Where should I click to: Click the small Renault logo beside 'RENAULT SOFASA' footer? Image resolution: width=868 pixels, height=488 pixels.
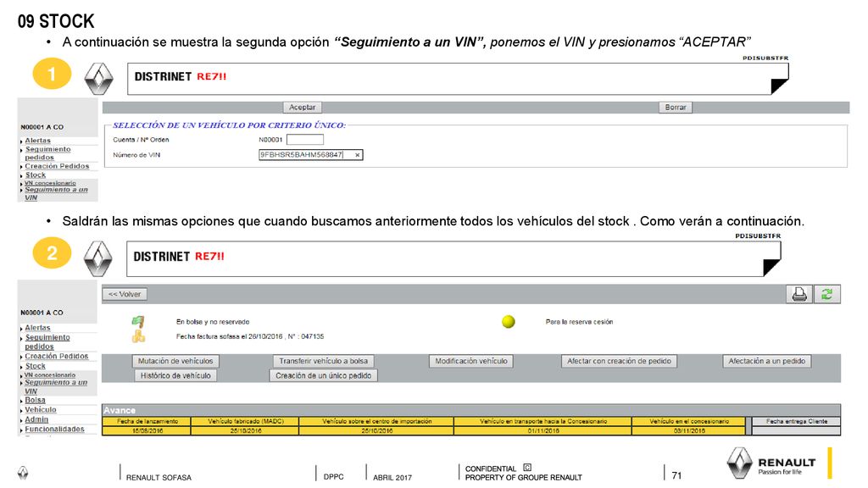point(23,473)
